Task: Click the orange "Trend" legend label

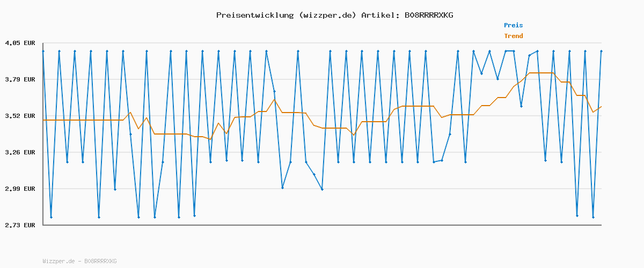Action: [513, 36]
